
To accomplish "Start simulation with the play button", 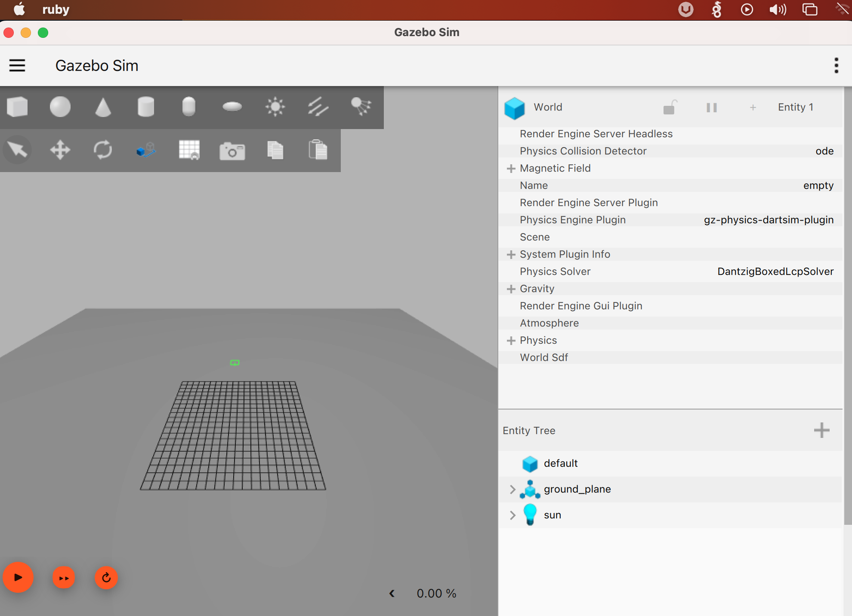I will [18, 577].
